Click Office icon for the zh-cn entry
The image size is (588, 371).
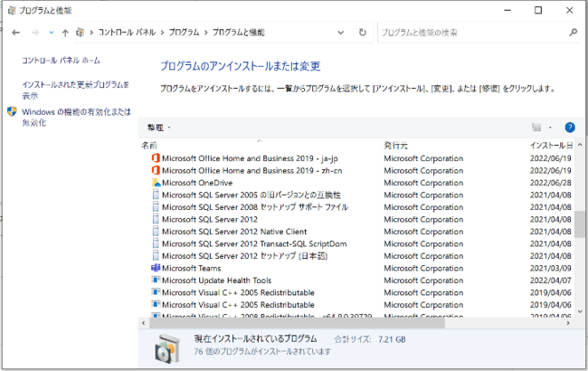coord(156,170)
